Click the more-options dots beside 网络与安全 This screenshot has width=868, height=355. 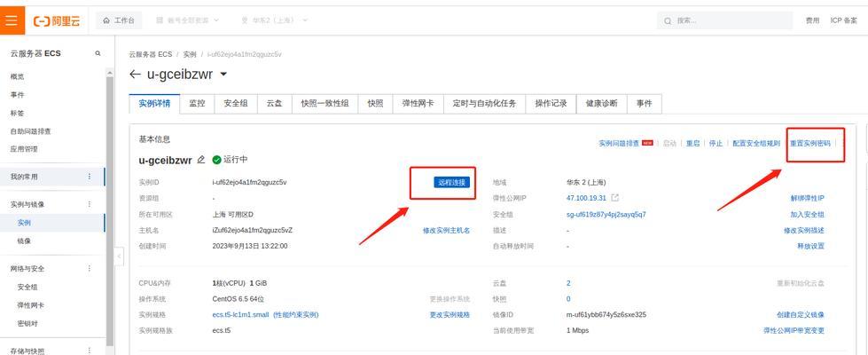[x=90, y=269]
